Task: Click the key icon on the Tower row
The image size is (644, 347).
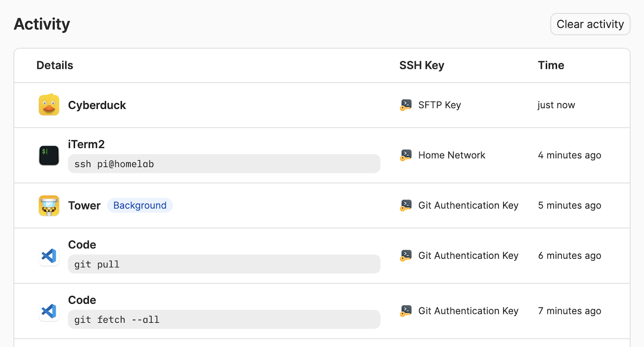Action: [406, 205]
